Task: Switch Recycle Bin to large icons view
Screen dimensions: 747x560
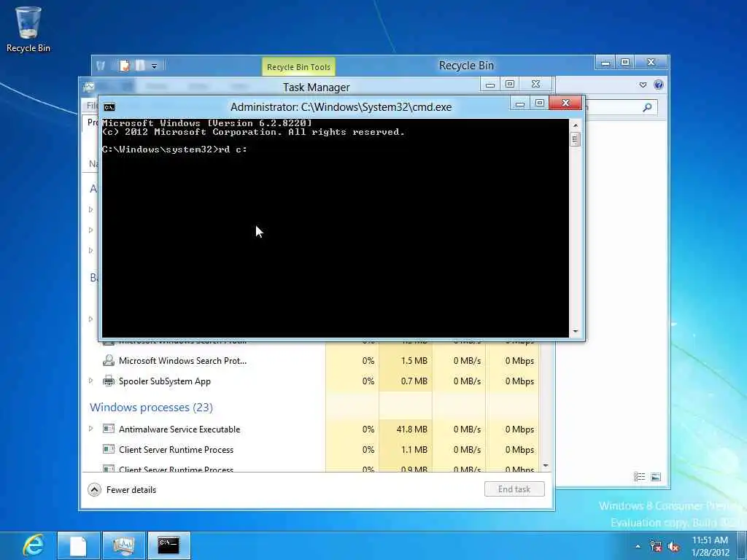Action: coord(656,477)
